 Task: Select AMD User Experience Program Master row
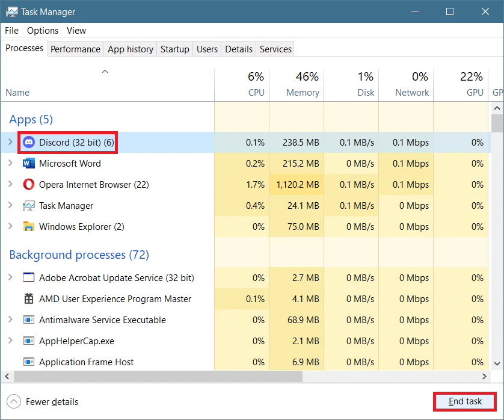(246, 299)
